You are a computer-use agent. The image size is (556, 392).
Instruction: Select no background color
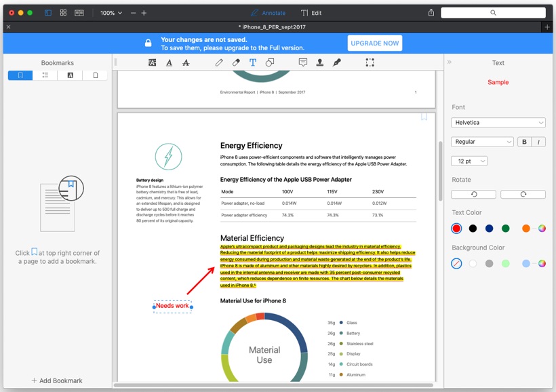456,263
